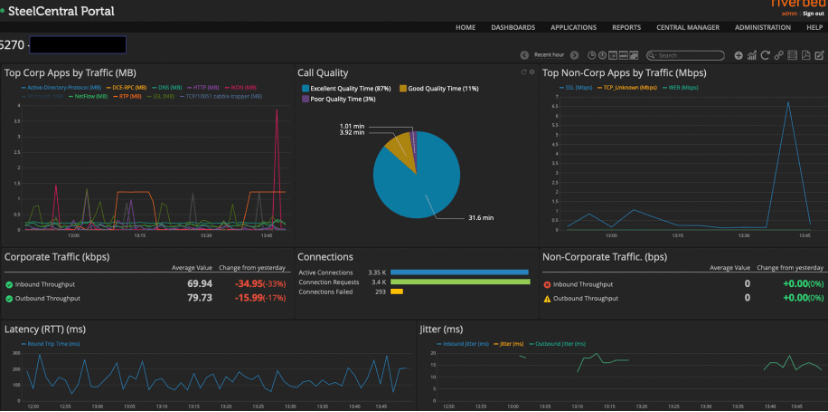Click the blue Active Connections bar
Image resolution: width=828 pixels, height=412 pixels.
pos(459,273)
